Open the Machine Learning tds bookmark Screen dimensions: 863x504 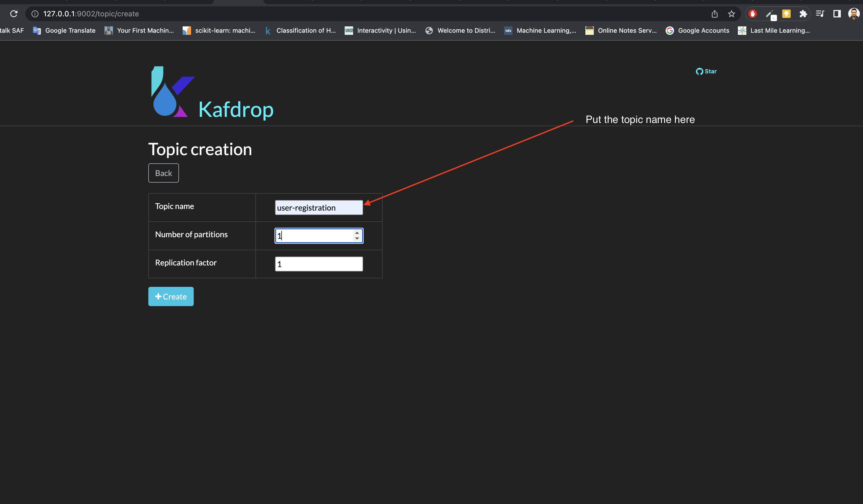tap(540, 30)
